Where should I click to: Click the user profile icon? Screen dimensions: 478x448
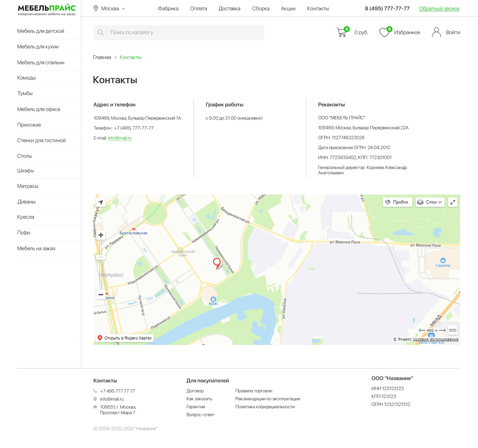click(437, 32)
